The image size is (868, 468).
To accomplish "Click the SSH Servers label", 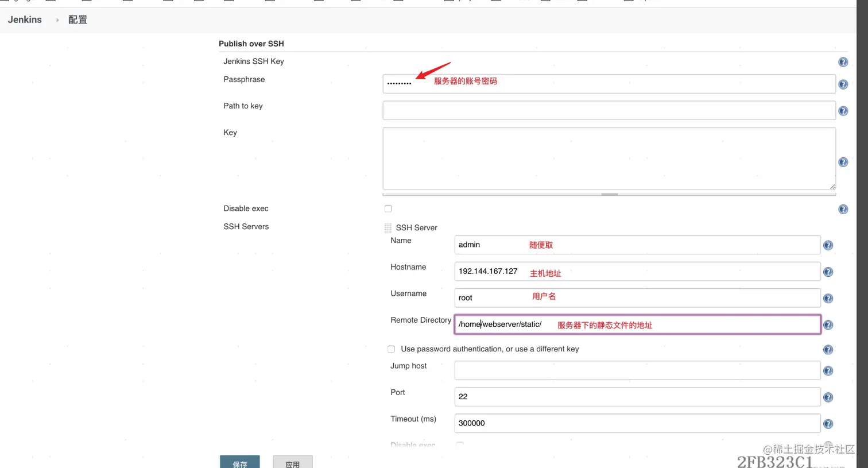I will [246, 226].
